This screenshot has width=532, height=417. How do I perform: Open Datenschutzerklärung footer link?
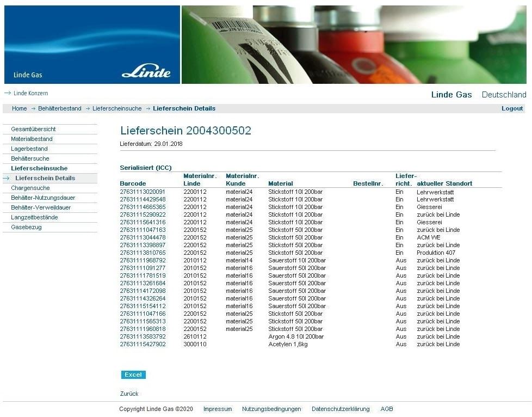[340, 409]
